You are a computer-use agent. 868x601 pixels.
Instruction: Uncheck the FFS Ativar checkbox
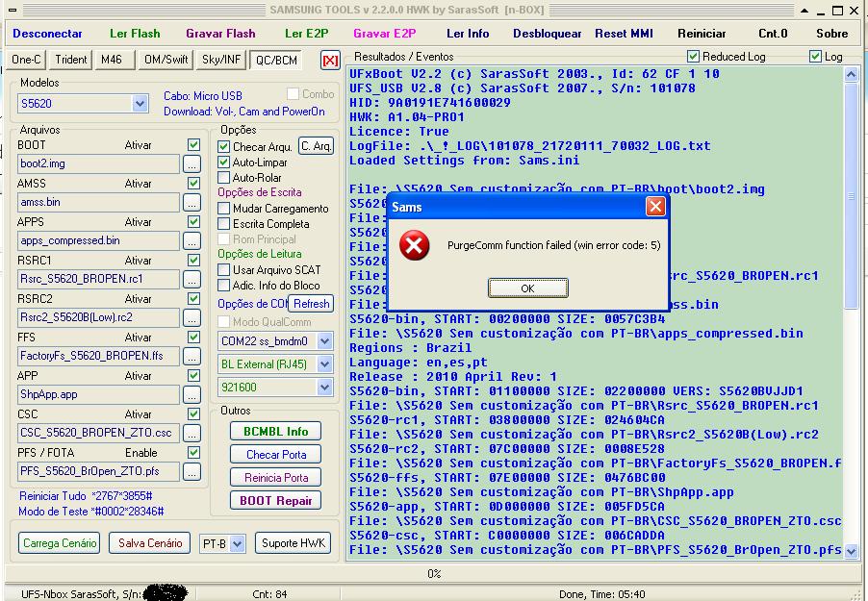[x=193, y=337]
